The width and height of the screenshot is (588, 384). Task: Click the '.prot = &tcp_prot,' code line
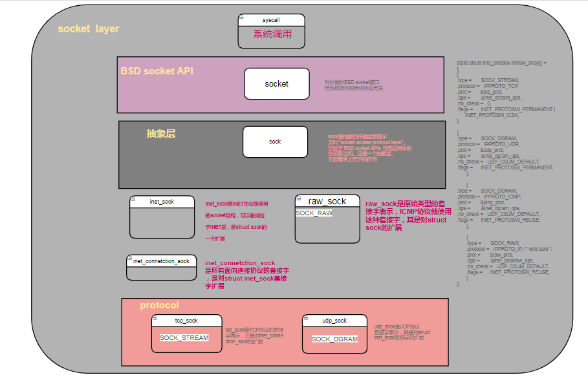(x=479, y=92)
